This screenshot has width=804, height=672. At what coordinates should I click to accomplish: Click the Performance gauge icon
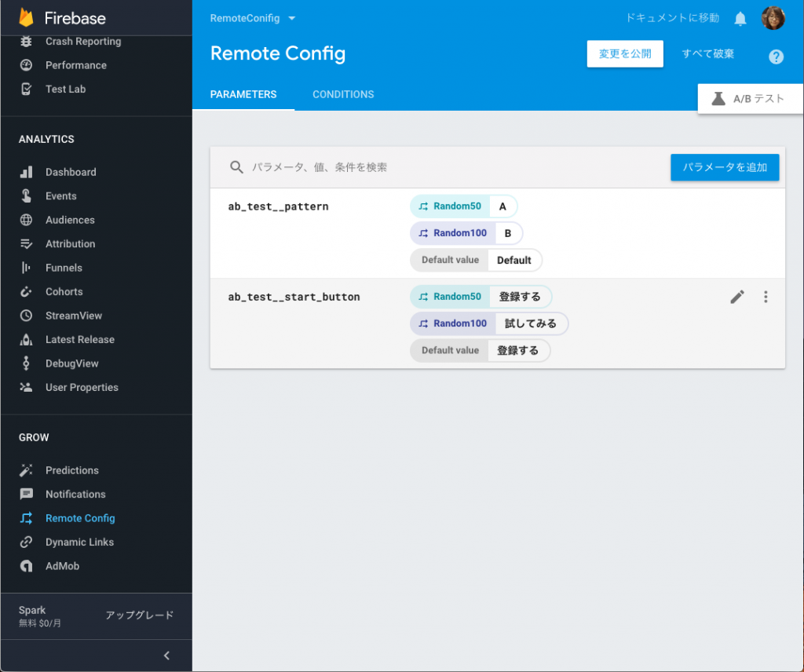click(x=26, y=65)
